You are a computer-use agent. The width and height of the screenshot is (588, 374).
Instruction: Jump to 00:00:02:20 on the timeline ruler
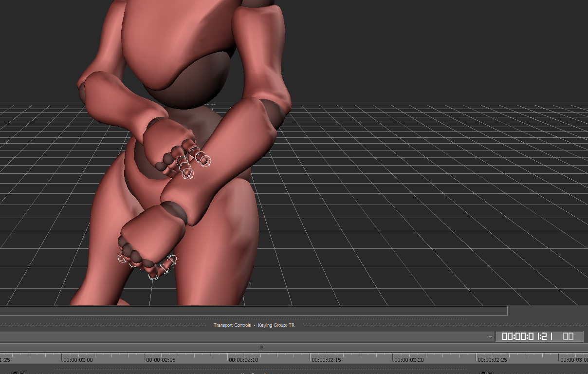pyautogui.click(x=409, y=360)
